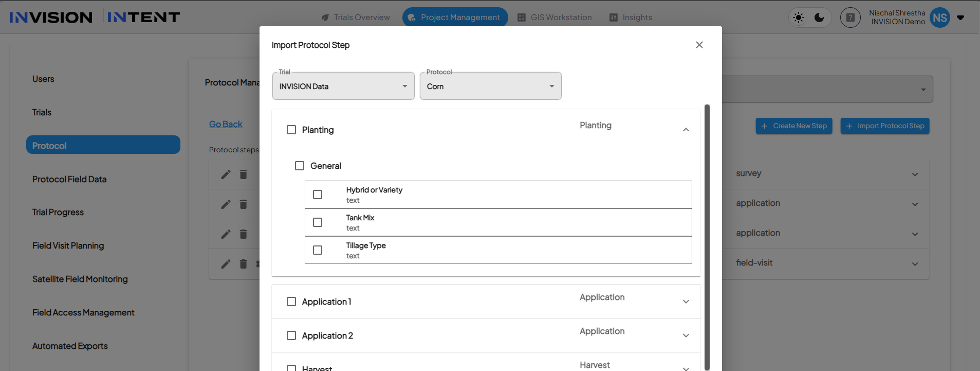The height and width of the screenshot is (371, 980).
Task: Collapse the Planting section chevron
Action: point(686,130)
